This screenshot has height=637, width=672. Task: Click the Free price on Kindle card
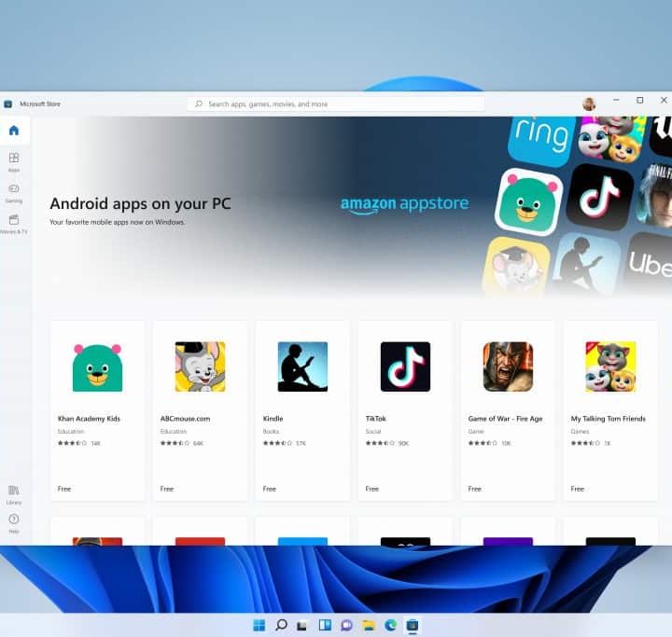click(269, 489)
